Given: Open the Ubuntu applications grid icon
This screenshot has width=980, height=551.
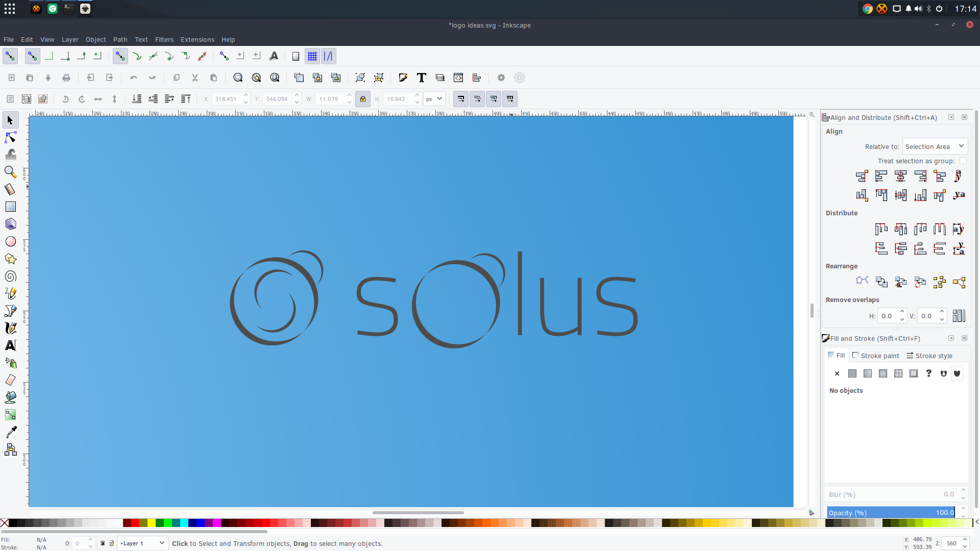Looking at the screenshot, I should (10, 9).
